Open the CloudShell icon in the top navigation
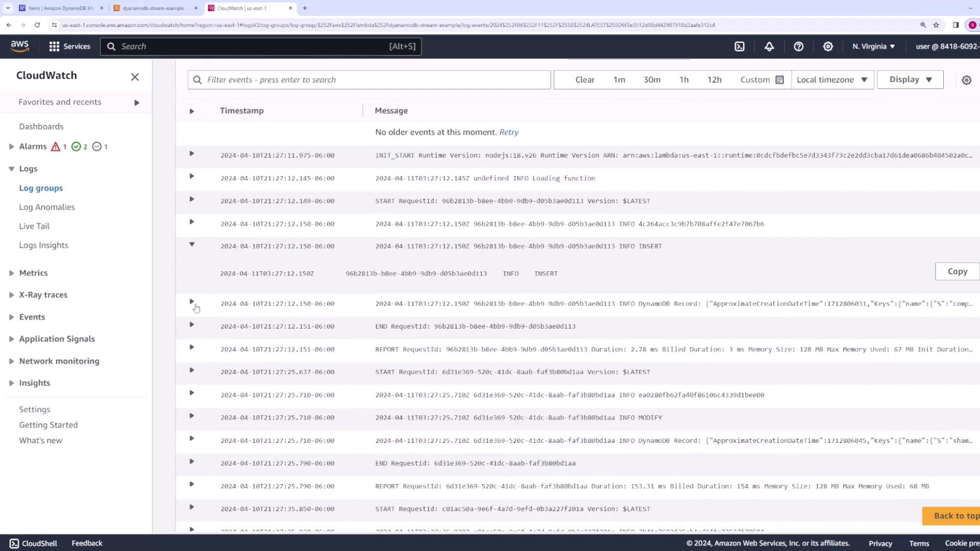 (x=740, y=46)
